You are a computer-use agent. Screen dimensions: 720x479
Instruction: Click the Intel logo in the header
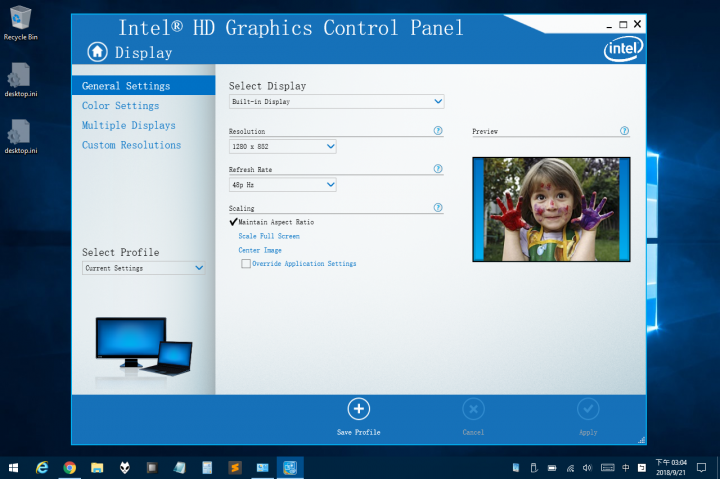(623, 49)
